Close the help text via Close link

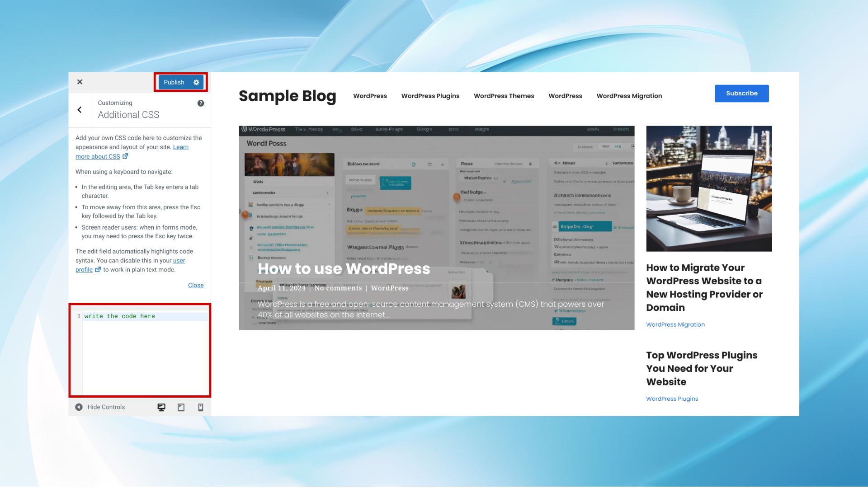196,285
